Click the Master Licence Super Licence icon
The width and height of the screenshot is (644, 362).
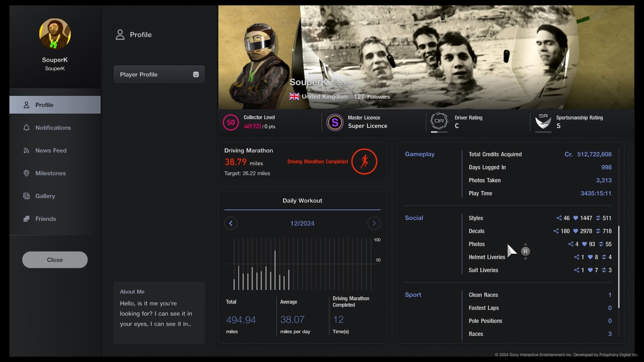tap(334, 122)
